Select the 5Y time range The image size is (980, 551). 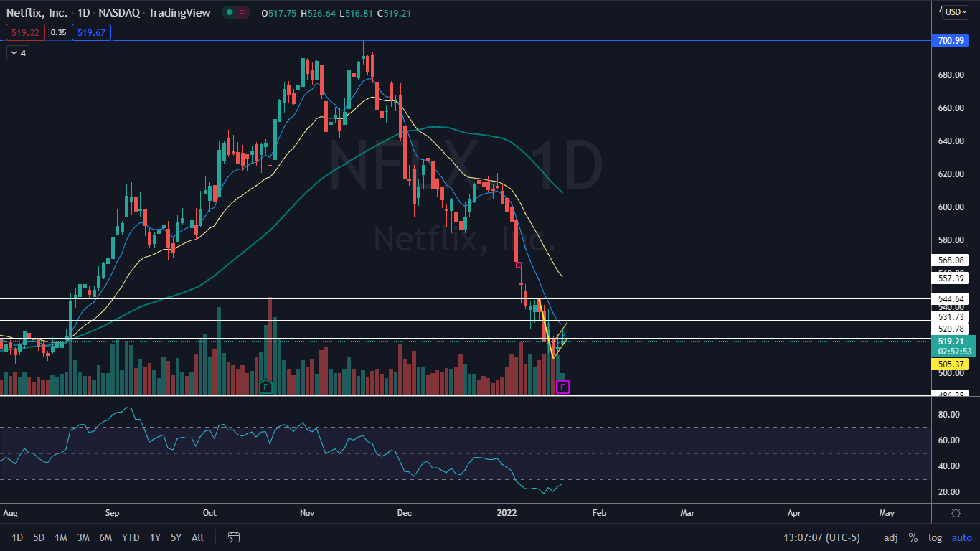176,537
